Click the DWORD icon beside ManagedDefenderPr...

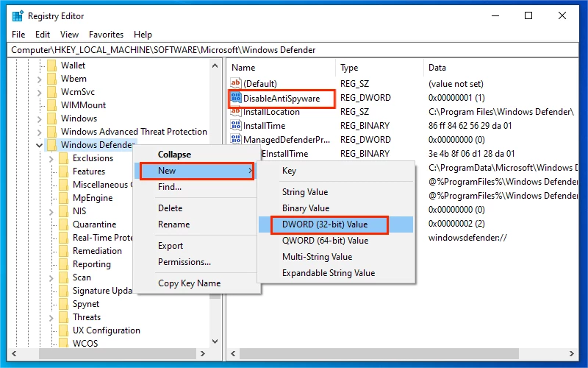pos(235,139)
